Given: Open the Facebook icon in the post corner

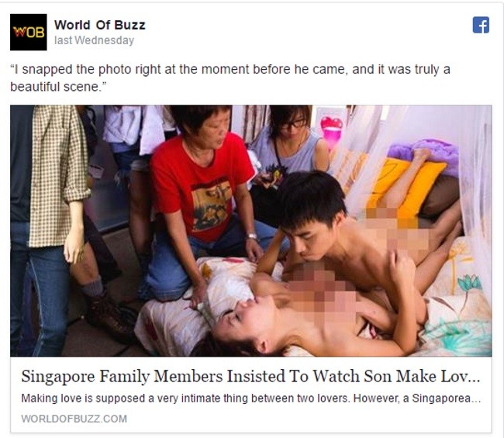Looking at the screenshot, I should pyautogui.click(x=481, y=25).
